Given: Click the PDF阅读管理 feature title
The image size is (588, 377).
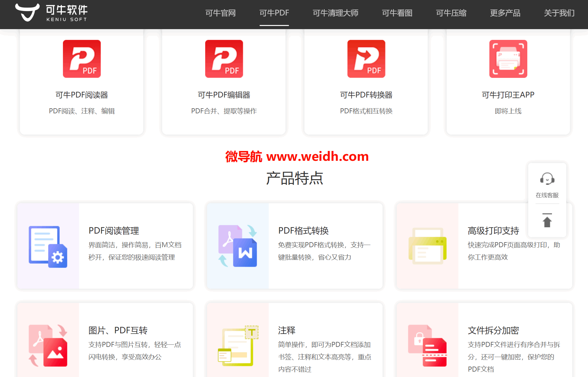Looking at the screenshot, I should click(114, 231).
